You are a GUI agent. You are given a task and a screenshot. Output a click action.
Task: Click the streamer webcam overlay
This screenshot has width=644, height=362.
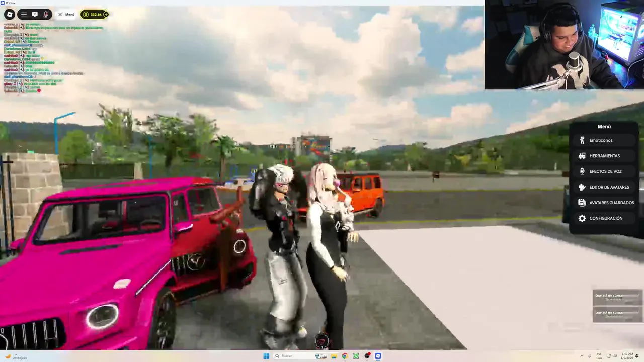point(564,45)
